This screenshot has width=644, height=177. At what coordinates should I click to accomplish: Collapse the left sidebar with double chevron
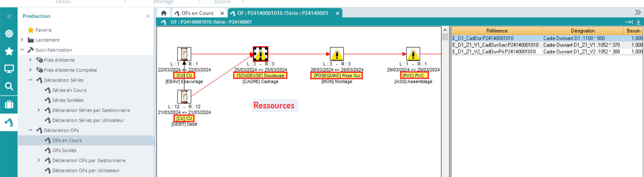click(9, 16)
